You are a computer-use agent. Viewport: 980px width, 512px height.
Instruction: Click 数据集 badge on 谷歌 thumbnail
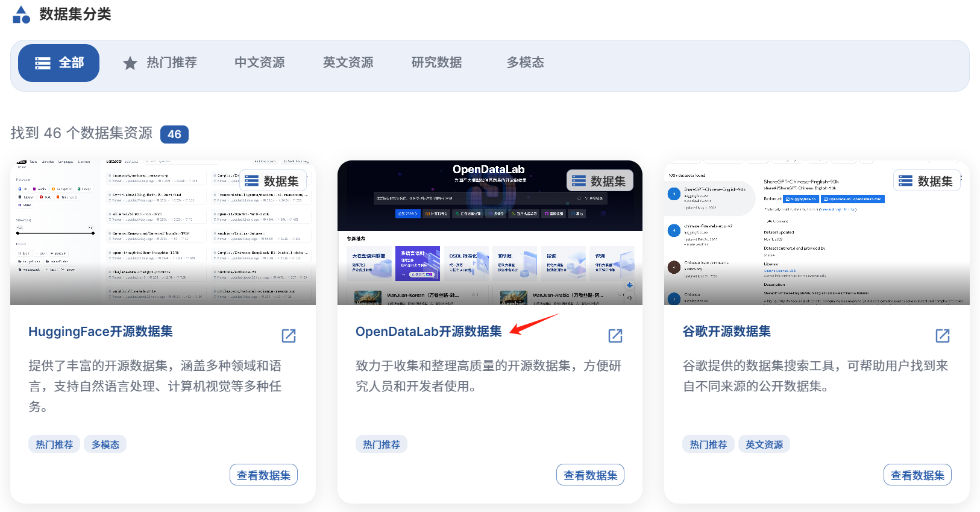pos(926,181)
